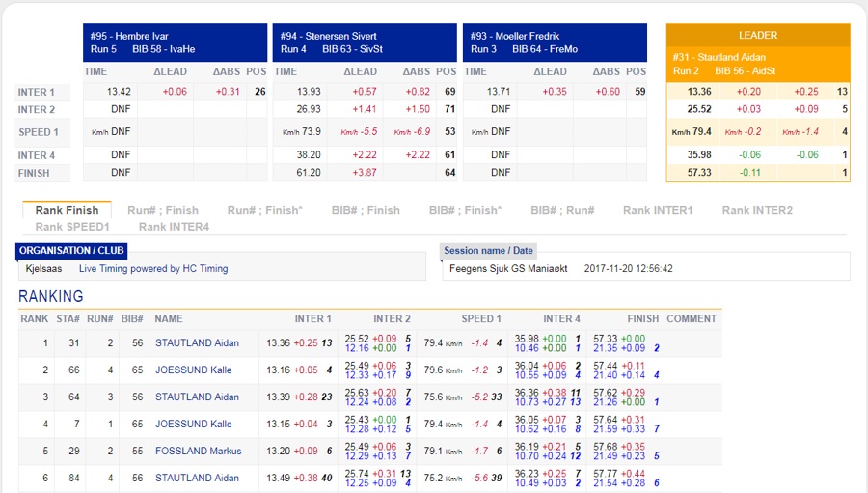868x493 pixels.
Task: Click Live Timing powered by HC Timing
Action: (153, 268)
